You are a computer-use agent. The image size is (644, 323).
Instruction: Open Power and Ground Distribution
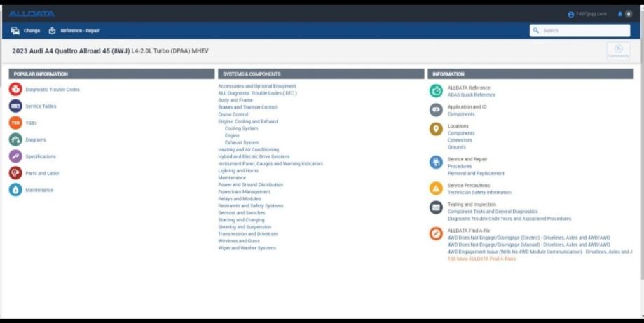coord(251,185)
